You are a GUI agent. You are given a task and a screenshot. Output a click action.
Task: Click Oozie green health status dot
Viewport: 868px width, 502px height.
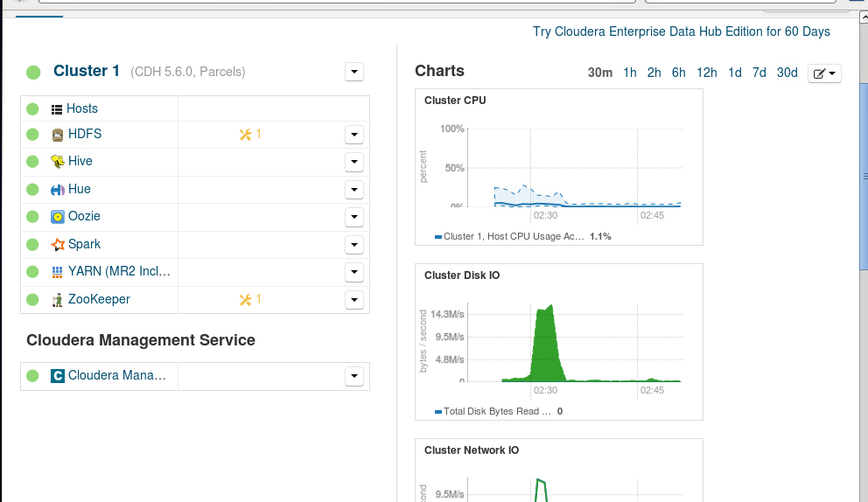[x=32, y=216]
